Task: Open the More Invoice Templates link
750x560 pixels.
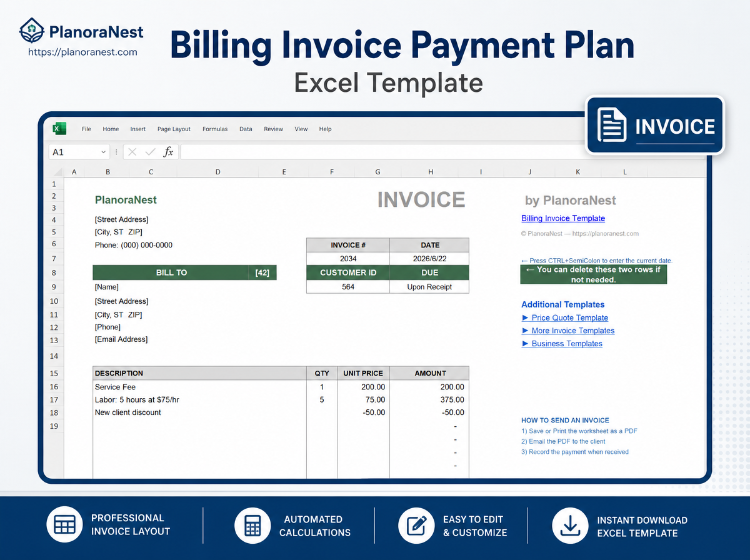Action: [568, 331]
